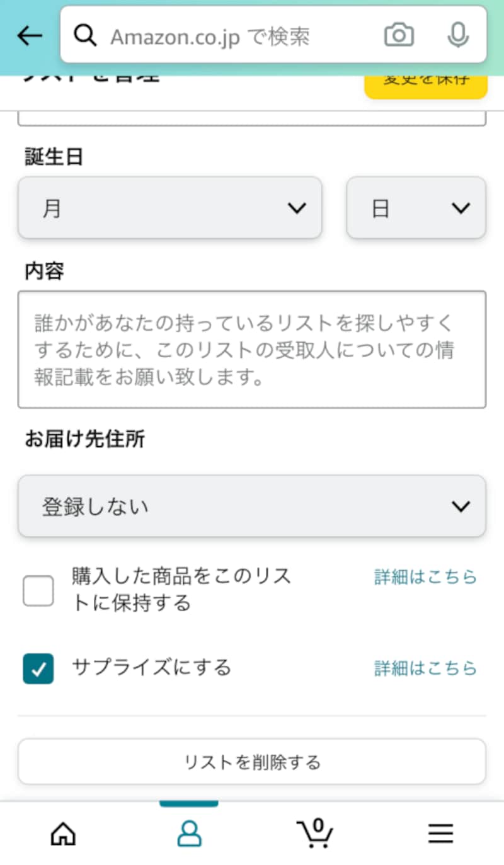
Task: Open 詳細はこちら link beside サプライズにする
Action: click(426, 668)
